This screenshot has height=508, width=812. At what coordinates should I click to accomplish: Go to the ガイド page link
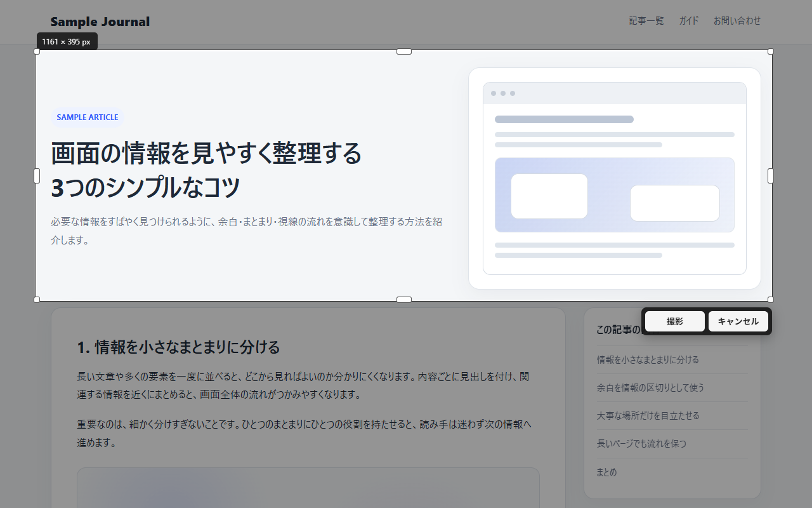[x=689, y=21]
